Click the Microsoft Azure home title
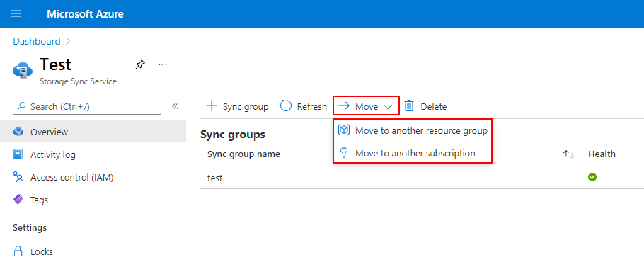 click(85, 14)
